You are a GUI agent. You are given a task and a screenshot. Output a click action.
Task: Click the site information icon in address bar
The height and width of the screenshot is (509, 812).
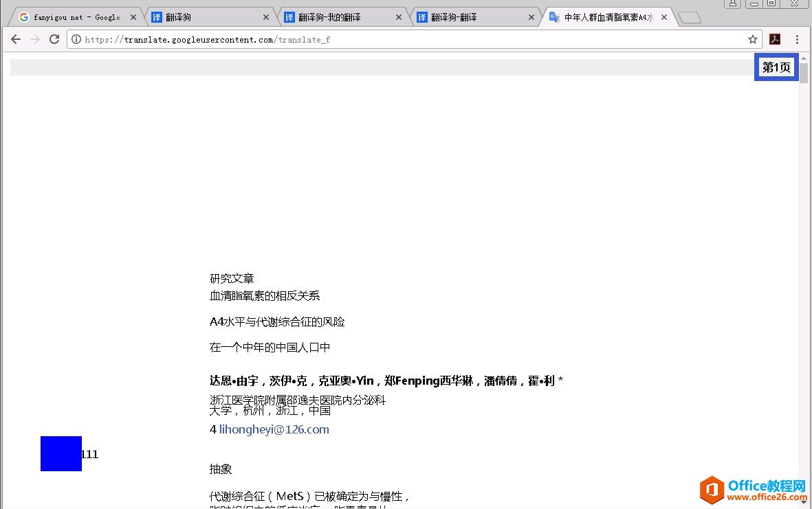(76, 39)
